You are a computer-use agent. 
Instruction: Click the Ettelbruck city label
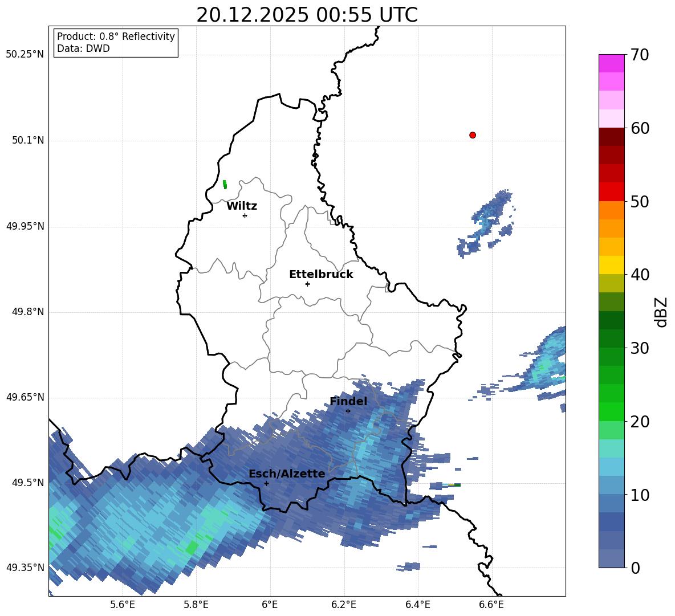coord(321,275)
